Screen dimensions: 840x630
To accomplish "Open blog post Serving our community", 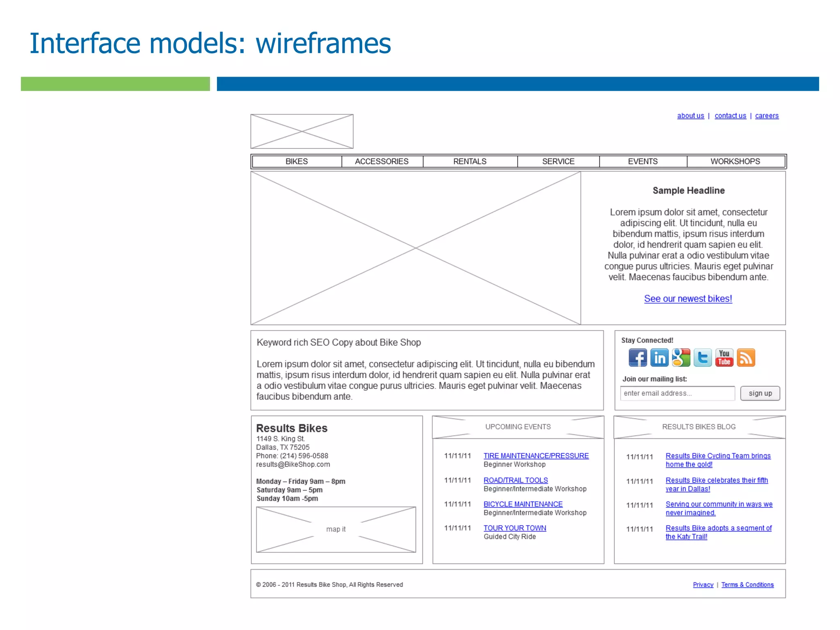I will (x=719, y=509).
